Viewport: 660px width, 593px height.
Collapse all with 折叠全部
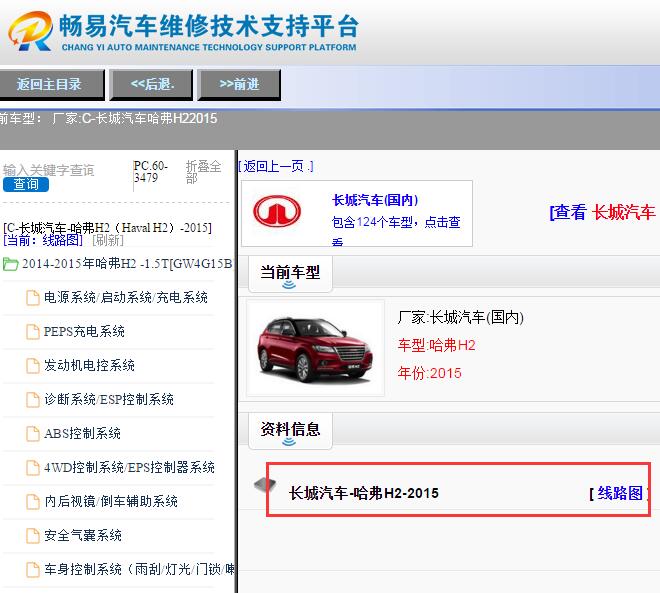tap(204, 172)
